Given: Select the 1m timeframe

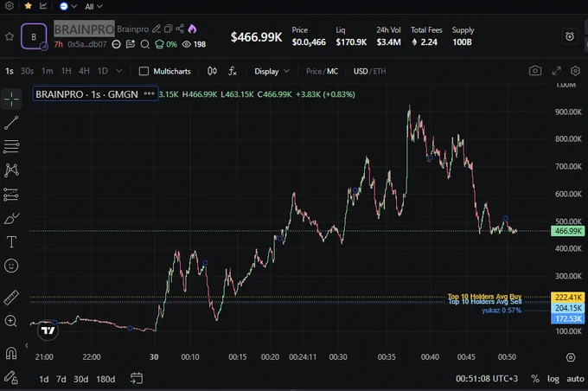Looking at the screenshot, I should point(47,71).
